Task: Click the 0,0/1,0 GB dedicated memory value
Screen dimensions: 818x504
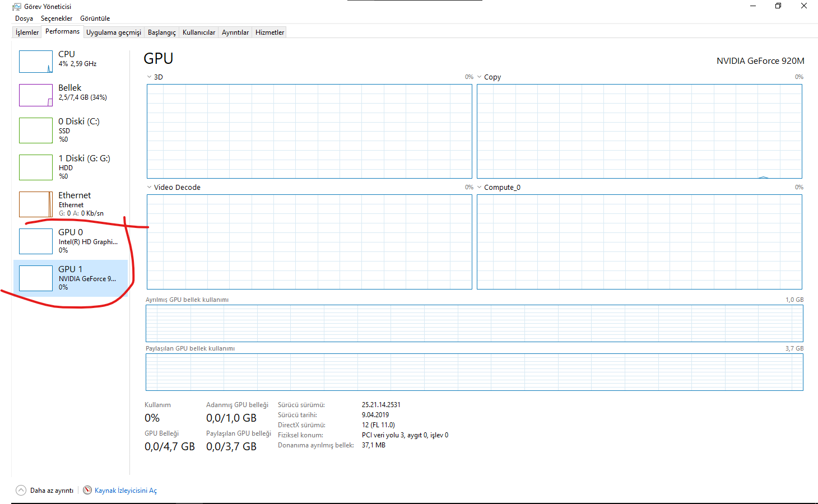Action: 231,418
